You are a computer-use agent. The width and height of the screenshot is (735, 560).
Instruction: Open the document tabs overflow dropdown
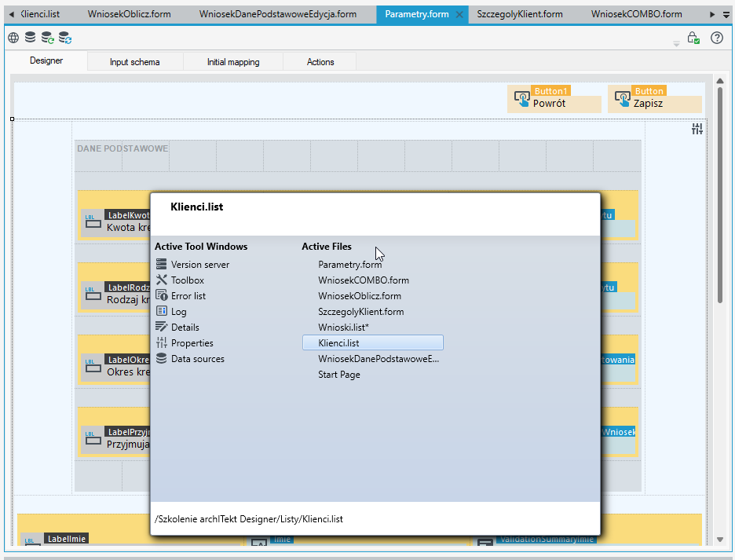pyautogui.click(x=726, y=15)
